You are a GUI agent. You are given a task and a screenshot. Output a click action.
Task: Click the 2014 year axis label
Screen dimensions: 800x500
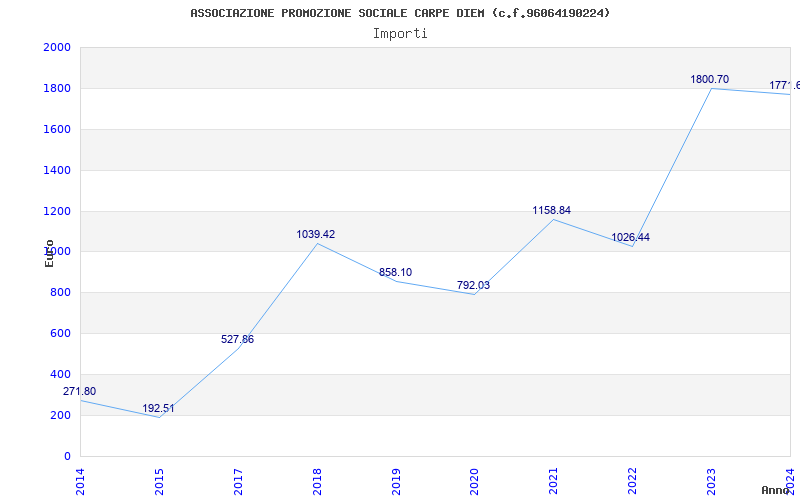pyautogui.click(x=80, y=481)
